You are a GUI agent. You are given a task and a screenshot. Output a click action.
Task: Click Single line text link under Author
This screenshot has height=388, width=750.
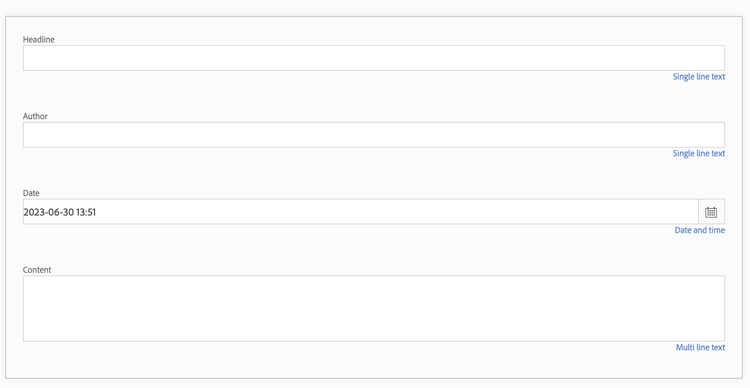coord(699,154)
